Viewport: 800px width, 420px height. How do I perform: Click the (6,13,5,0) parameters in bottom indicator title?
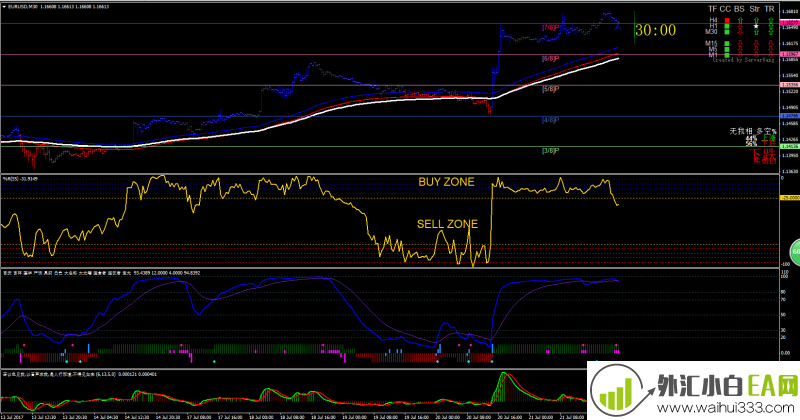[106, 375]
